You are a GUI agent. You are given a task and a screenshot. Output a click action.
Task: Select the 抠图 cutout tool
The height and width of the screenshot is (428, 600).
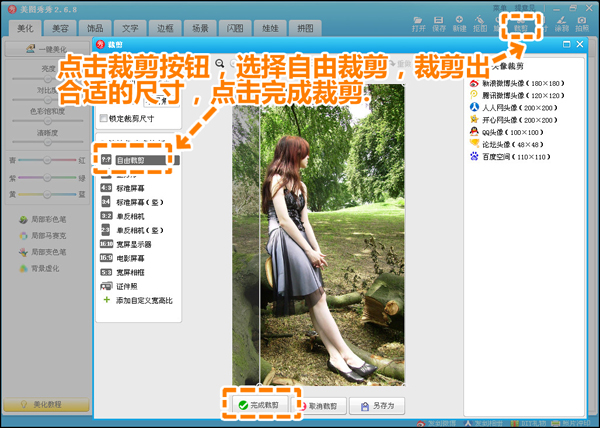(481, 22)
